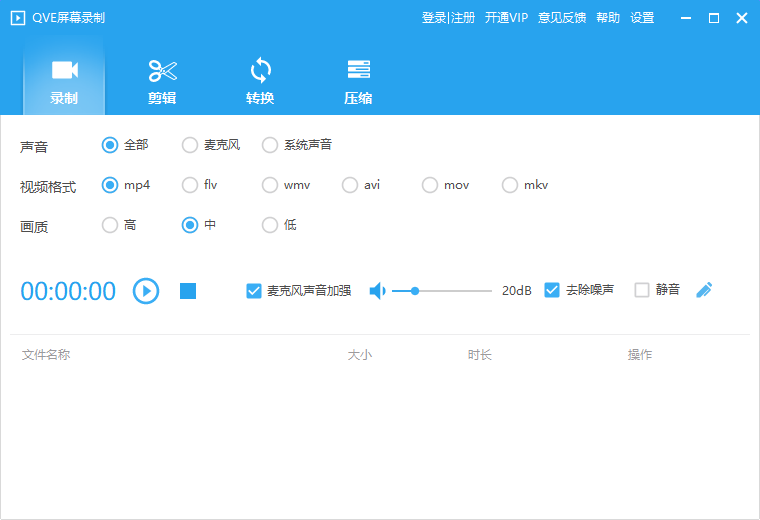Switch to the 转换 convert tab
This screenshot has width=760, height=520.
(x=260, y=81)
